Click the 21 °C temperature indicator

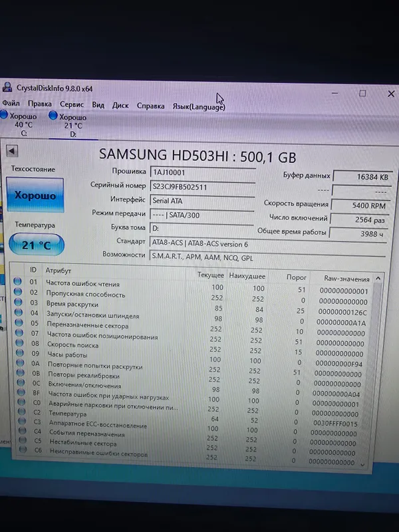[x=37, y=244]
